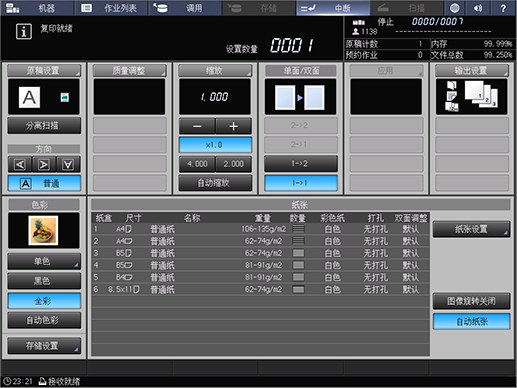Click the user icon beside 1138

[x=356, y=31]
